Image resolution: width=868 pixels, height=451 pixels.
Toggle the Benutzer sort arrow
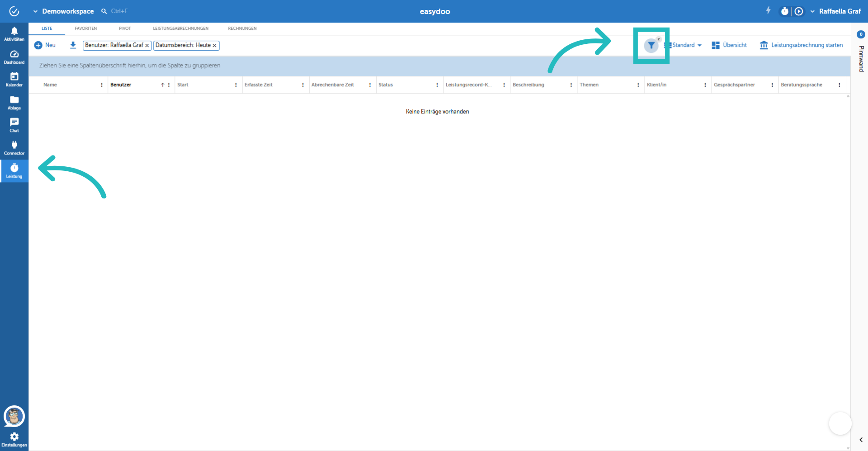tap(162, 85)
